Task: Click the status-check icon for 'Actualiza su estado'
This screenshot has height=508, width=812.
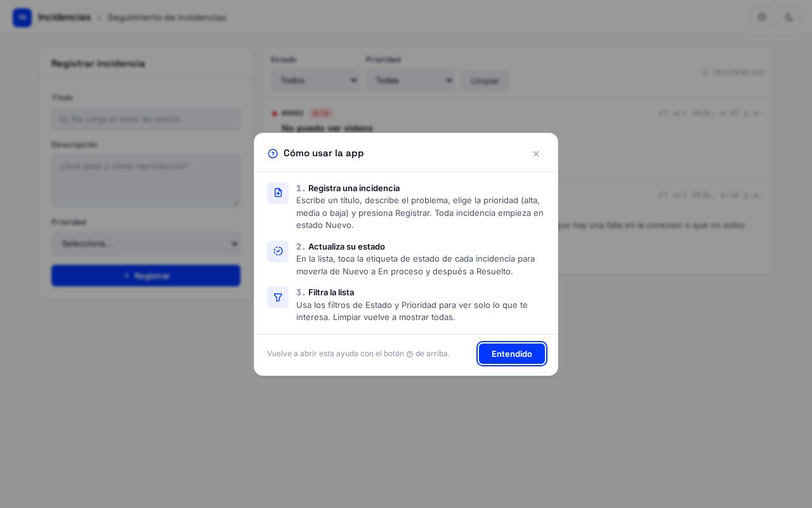Action: 278,251
